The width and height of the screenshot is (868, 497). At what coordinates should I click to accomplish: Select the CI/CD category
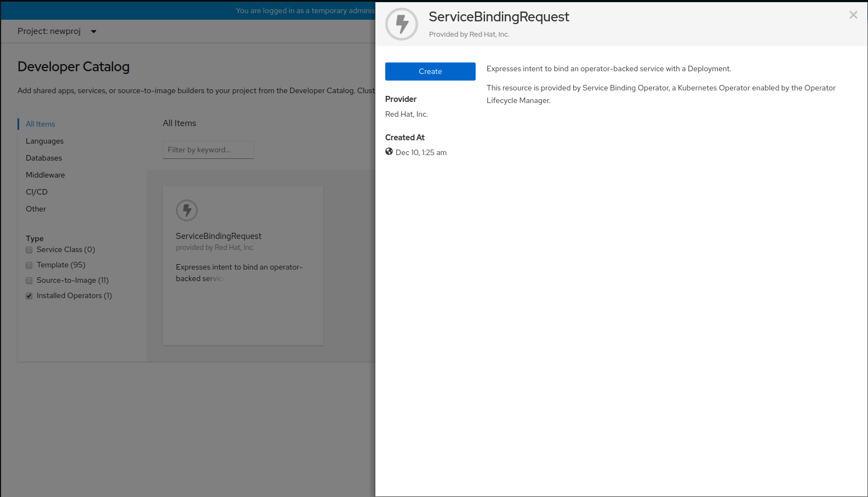click(x=37, y=192)
